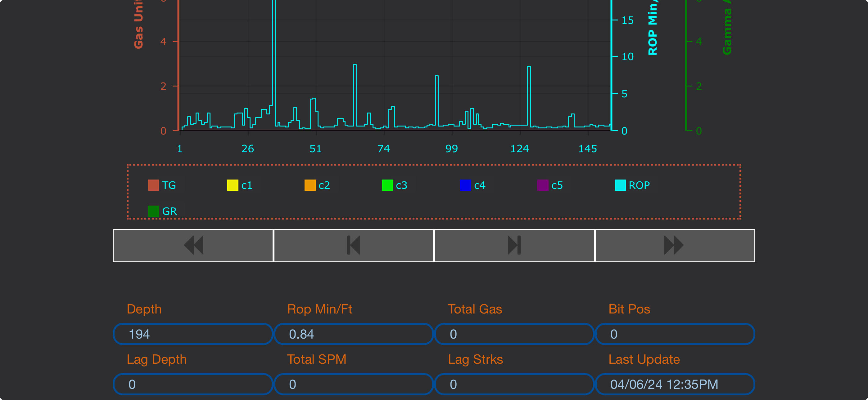Select the Lag Depth value field
The height and width of the screenshot is (400, 868).
pos(193,384)
